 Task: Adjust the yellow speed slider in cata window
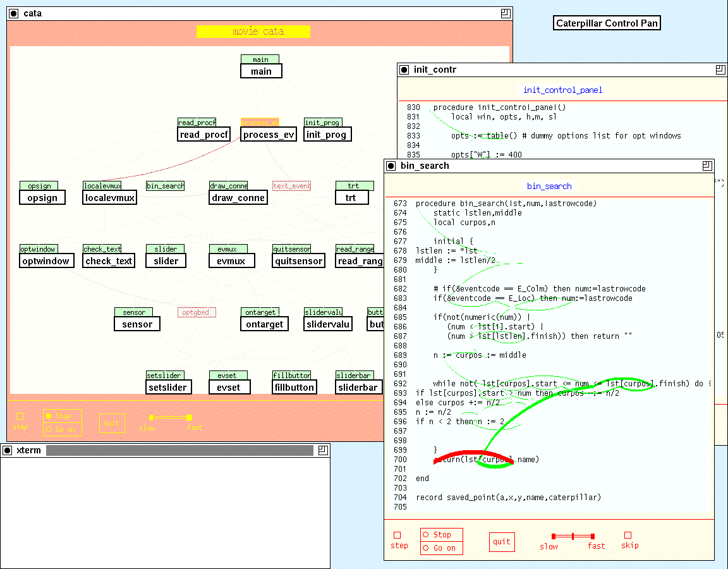169,417
